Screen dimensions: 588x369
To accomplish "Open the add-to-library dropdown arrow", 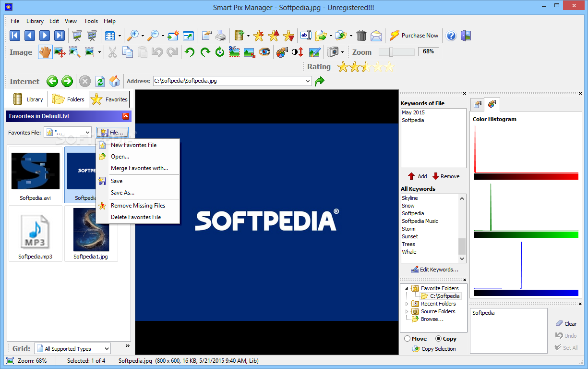I will point(248,36).
